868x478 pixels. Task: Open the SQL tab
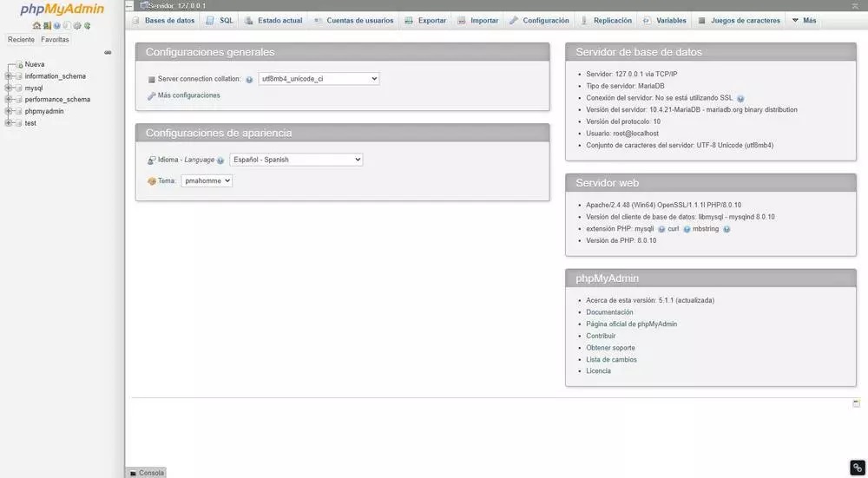coord(220,21)
